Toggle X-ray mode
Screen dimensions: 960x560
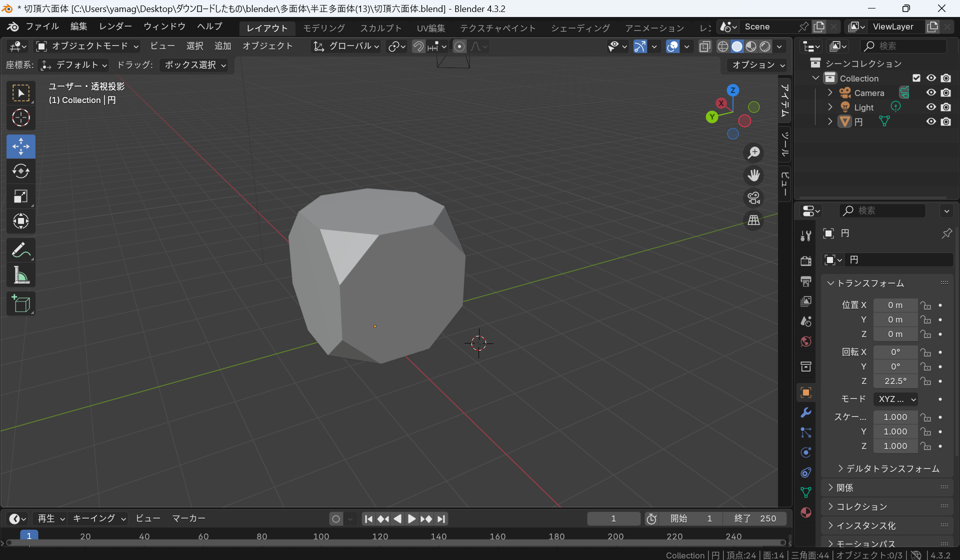(x=705, y=46)
